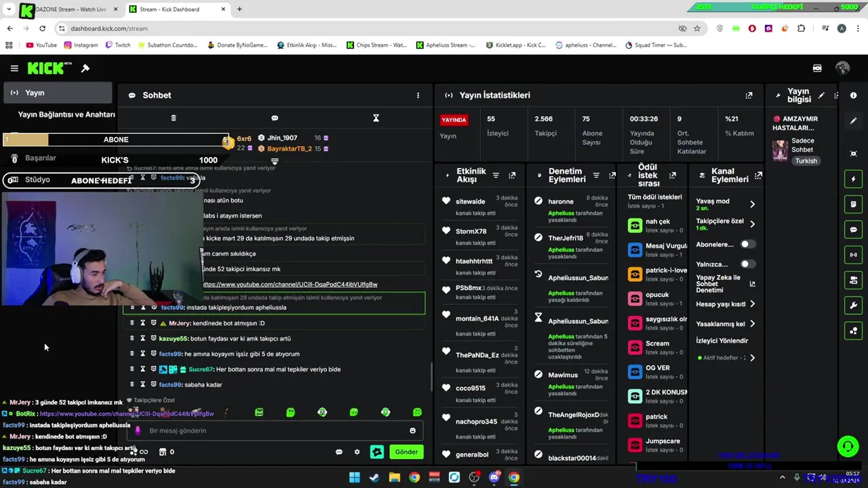Ban Sucre67 using shield icon
868x488 pixels.
[x=153, y=369]
